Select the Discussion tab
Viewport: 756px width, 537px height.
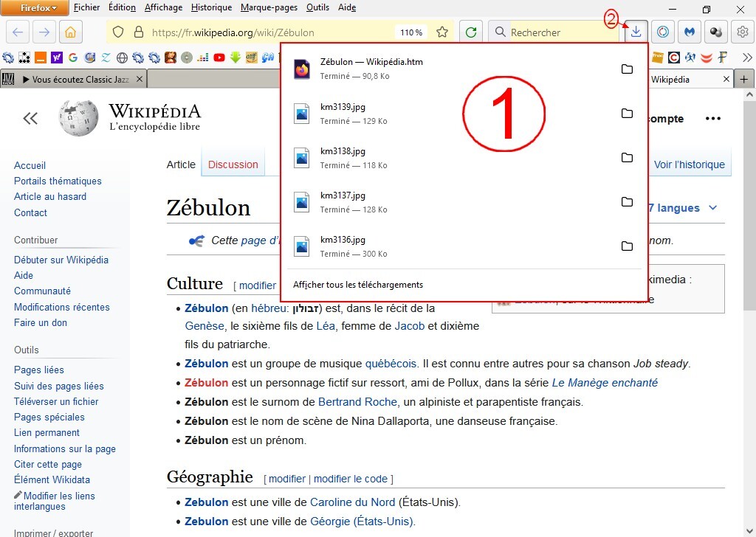pyautogui.click(x=233, y=164)
